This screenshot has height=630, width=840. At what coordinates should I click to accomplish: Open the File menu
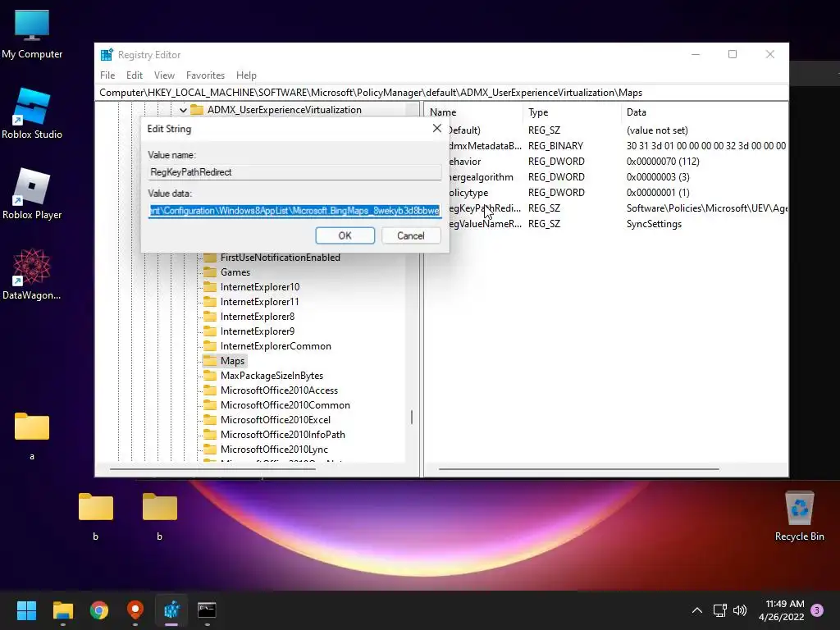coord(107,75)
